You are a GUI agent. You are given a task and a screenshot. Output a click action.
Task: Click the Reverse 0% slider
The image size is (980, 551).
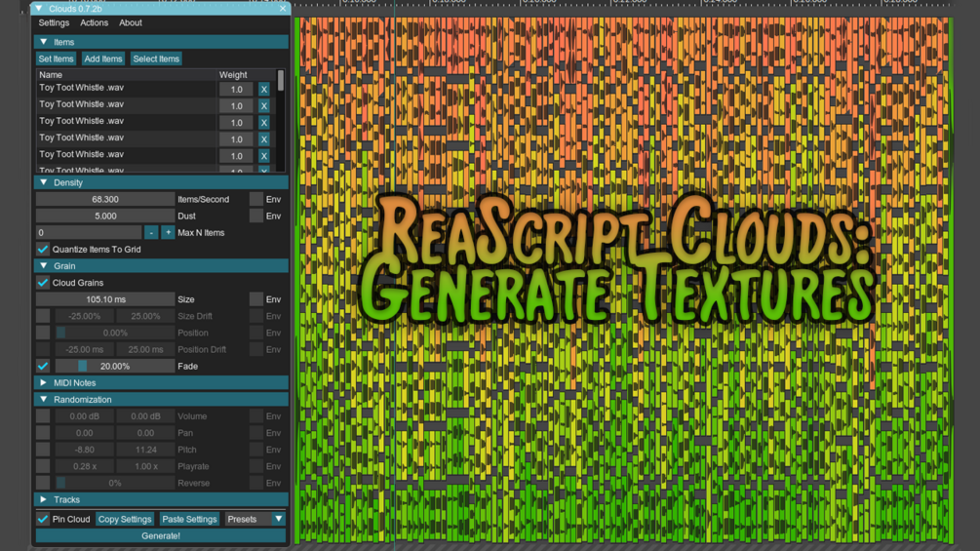(115, 483)
